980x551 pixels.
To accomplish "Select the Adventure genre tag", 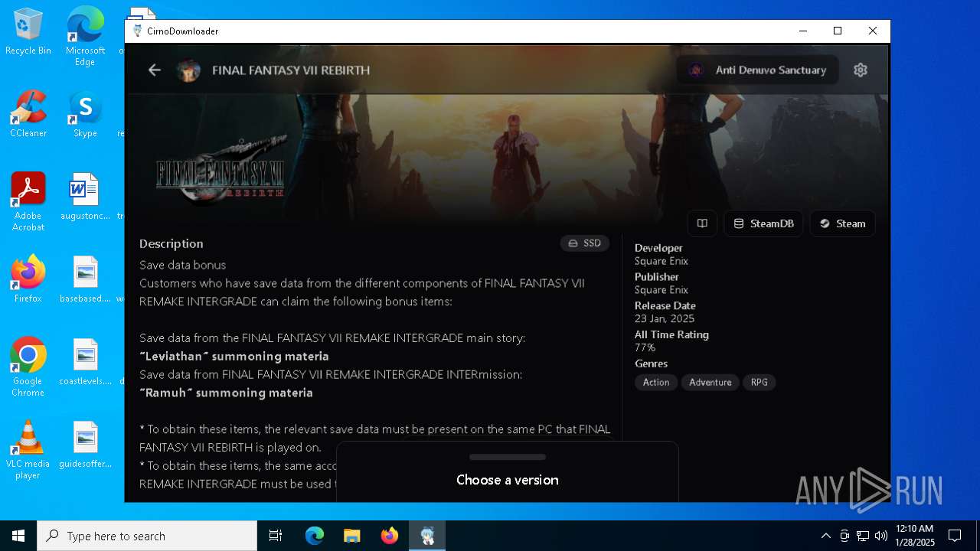I will click(710, 382).
